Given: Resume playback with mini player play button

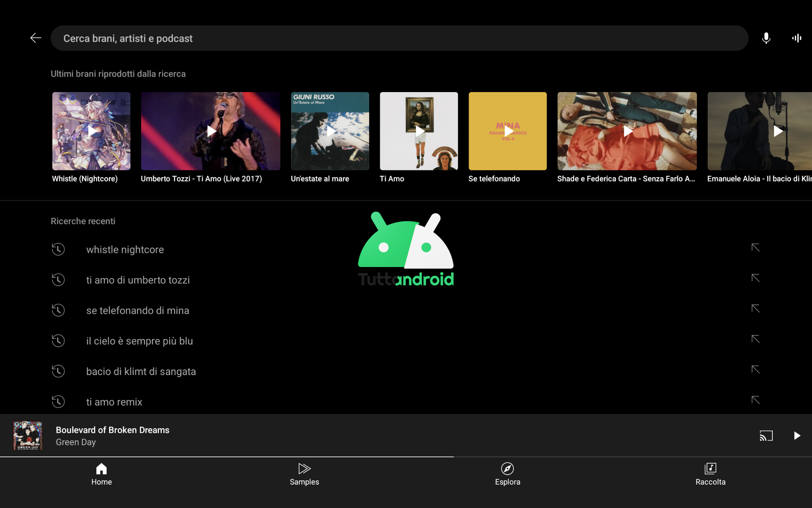Looking at the screenshot, I should [797, 436].
